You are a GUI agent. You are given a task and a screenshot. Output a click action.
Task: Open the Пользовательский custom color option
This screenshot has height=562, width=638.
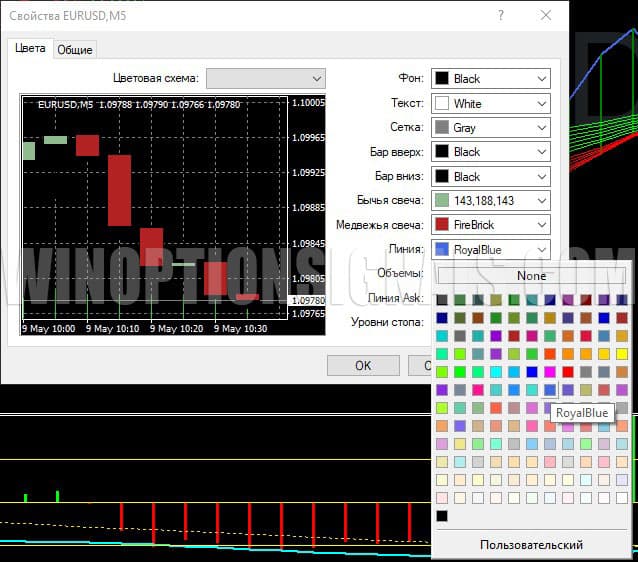pos(531,545)
